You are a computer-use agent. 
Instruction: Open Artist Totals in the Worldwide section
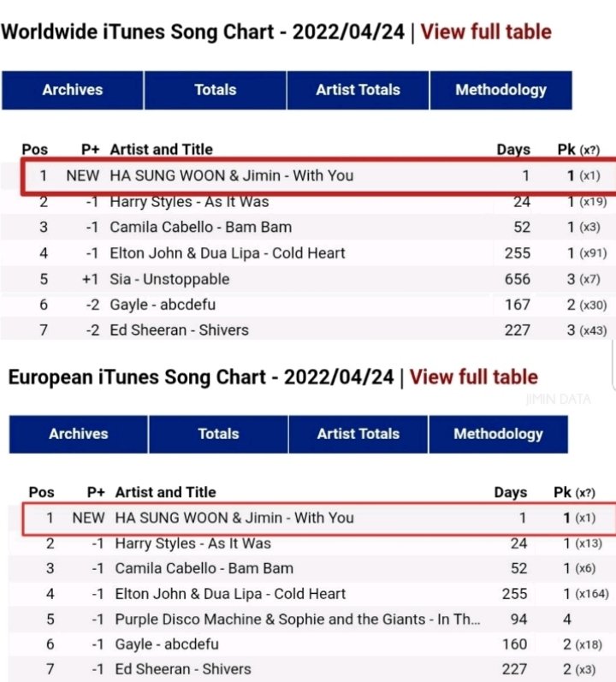[358, 90]
